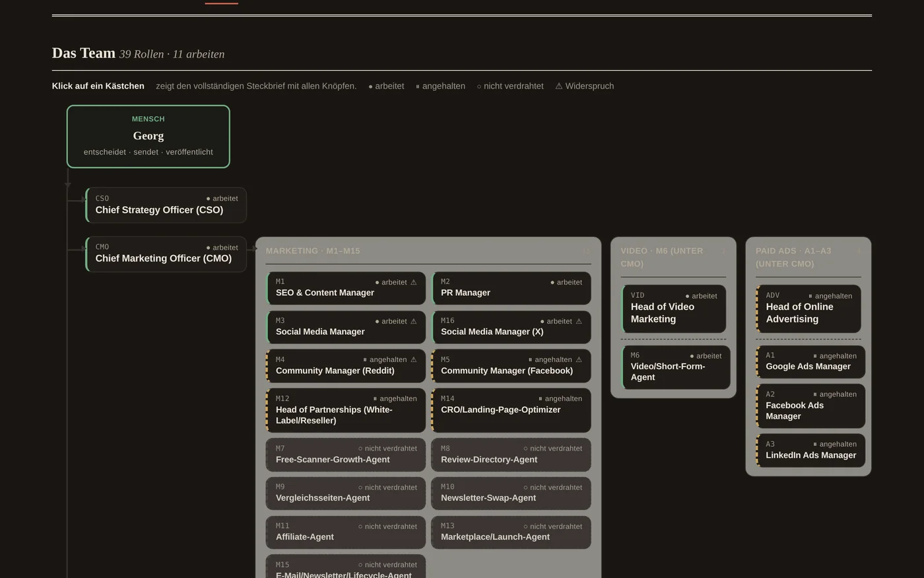Select the M3 Social Media Manager card
This screenshot has width=924, height=578.
click(x=346, y=327)
